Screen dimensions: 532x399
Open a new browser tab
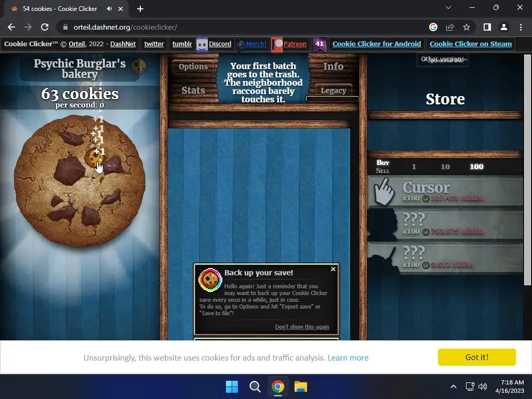pos(140,9)
